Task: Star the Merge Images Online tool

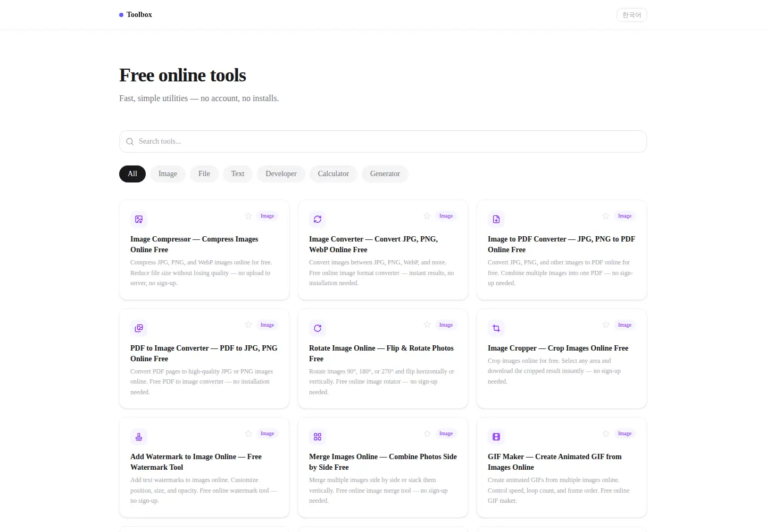Action: point(427,434)
